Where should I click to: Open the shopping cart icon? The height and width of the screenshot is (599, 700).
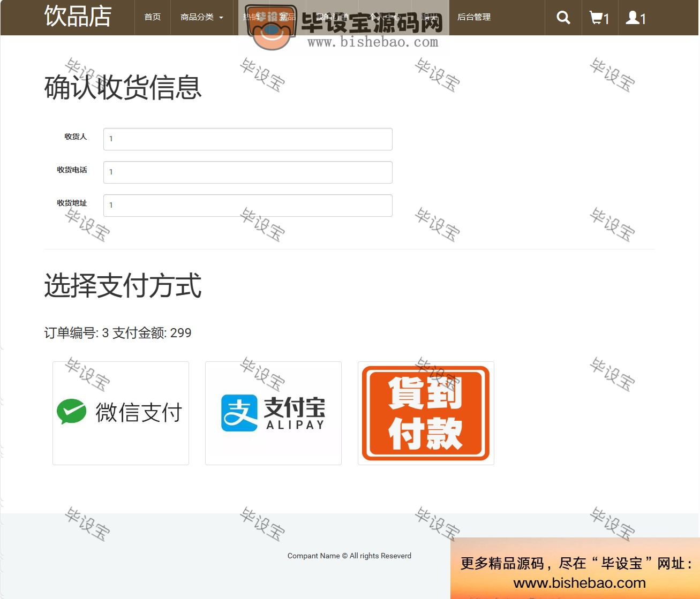600,18
